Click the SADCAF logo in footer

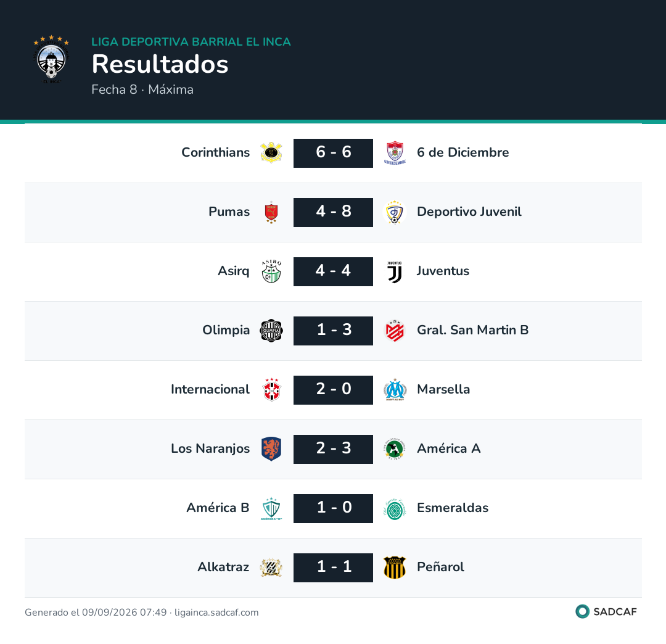606,612
